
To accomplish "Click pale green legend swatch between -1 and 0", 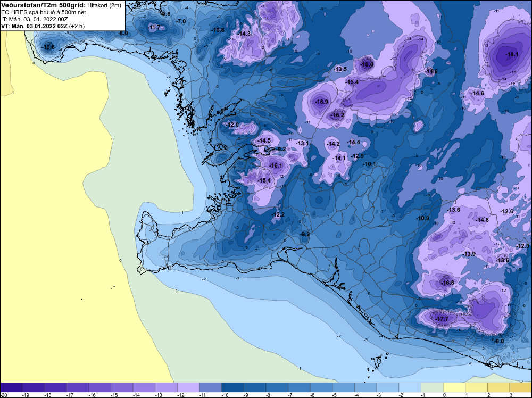I will [x=432, y=387].
